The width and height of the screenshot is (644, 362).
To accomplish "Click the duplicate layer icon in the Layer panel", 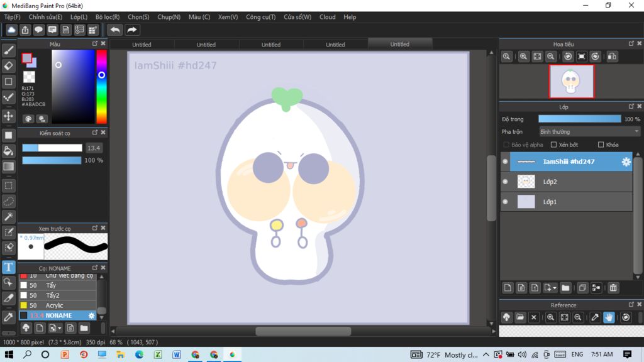I will [x=582, y=288].
